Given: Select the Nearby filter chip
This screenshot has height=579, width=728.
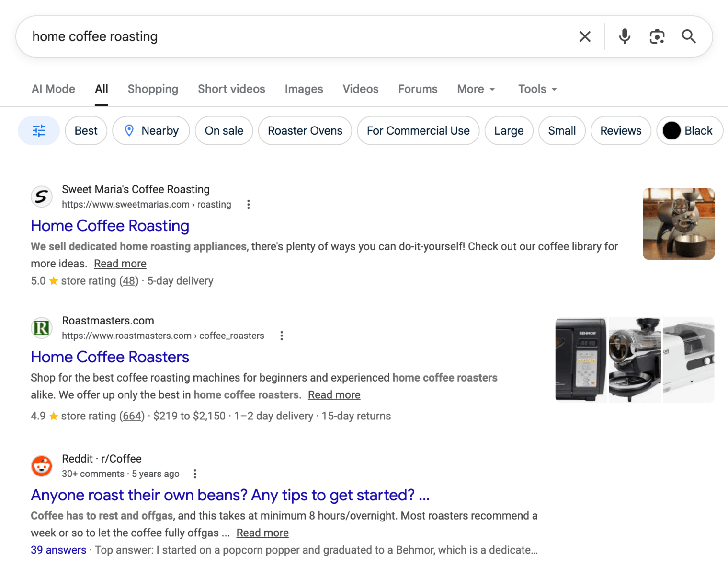Looking at the screenshot, I should pyautogui.click(x=151, y=130).
